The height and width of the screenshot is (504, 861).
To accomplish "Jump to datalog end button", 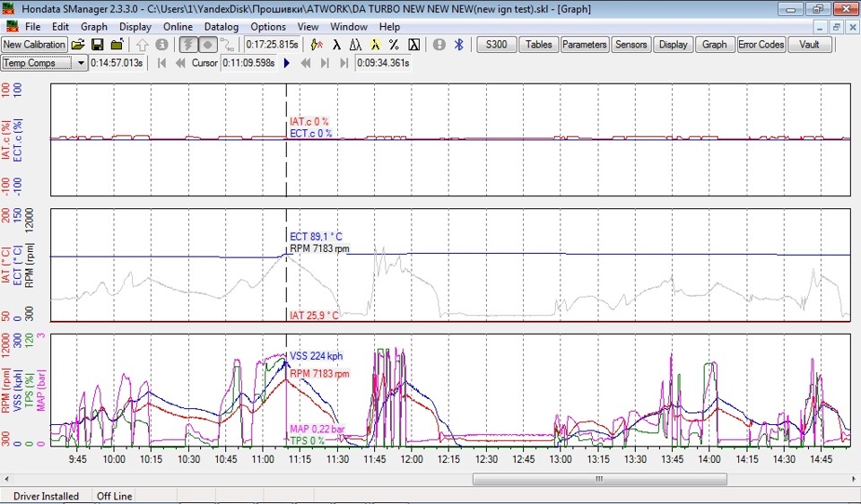I will click(x=344, y=63).
